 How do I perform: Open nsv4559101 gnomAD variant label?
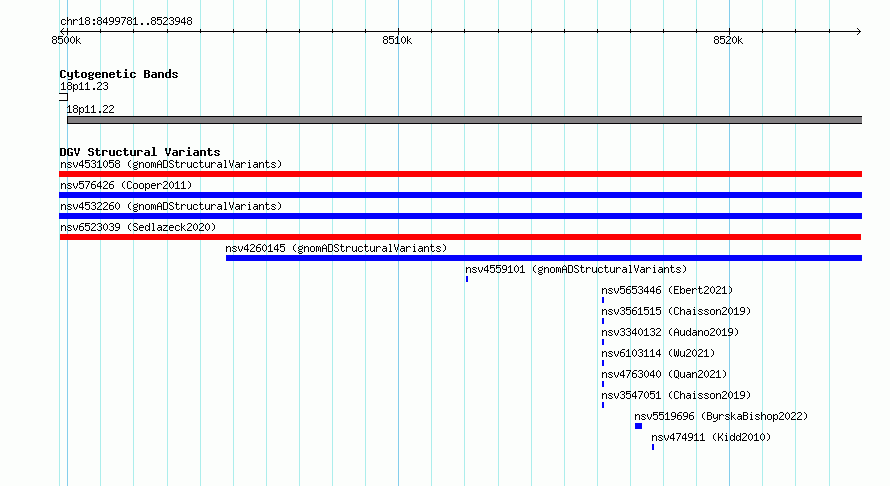coord(576,269)
